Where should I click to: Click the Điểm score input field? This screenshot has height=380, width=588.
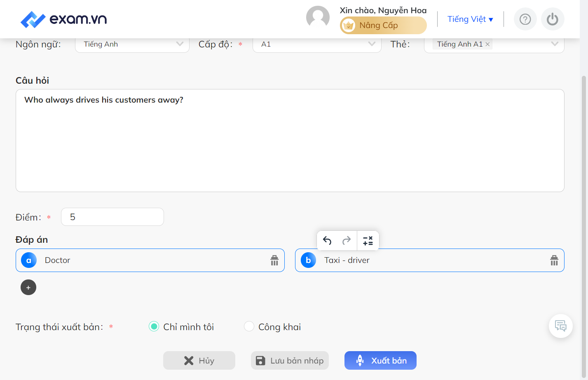pyautogui.click(x=112, y=217)
